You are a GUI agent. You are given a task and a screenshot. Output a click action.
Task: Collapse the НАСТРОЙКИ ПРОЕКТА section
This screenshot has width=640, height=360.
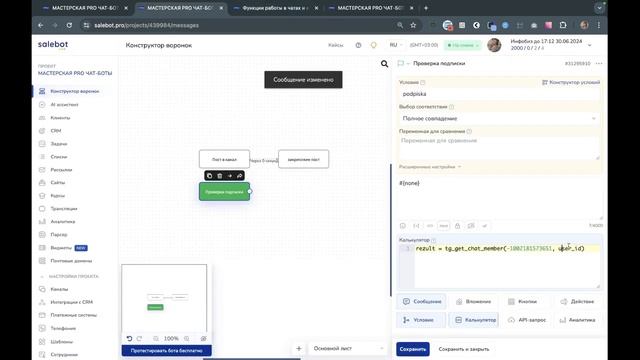42,277
